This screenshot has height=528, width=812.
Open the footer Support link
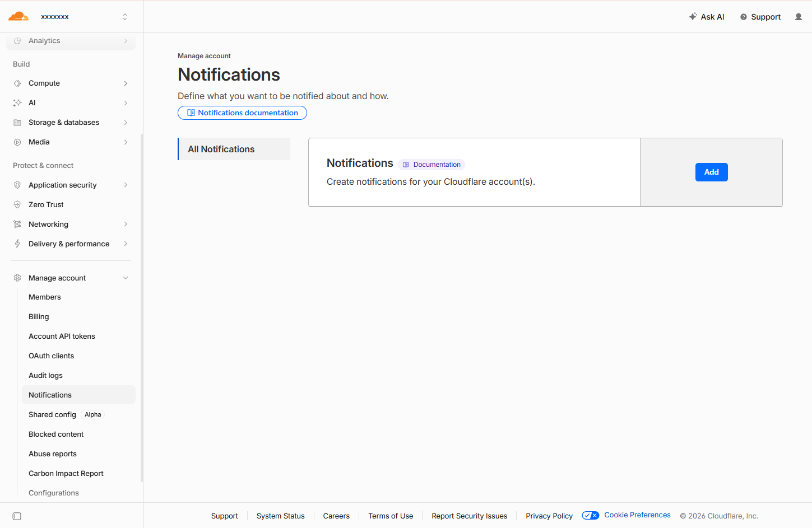[225, 516]
